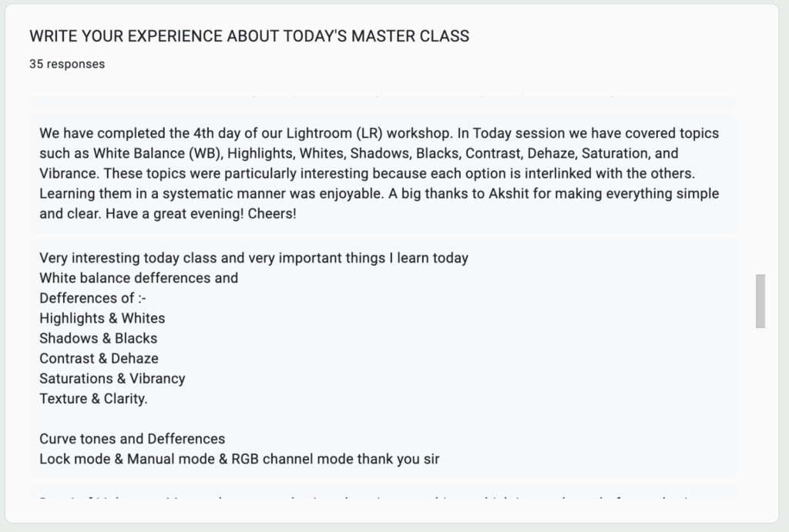Image resolution: width=789 pixels, height=532 pixels.
Task: Click the scrollbar track above the thumb
Action: pyautogui.click(x=760, y=185)
